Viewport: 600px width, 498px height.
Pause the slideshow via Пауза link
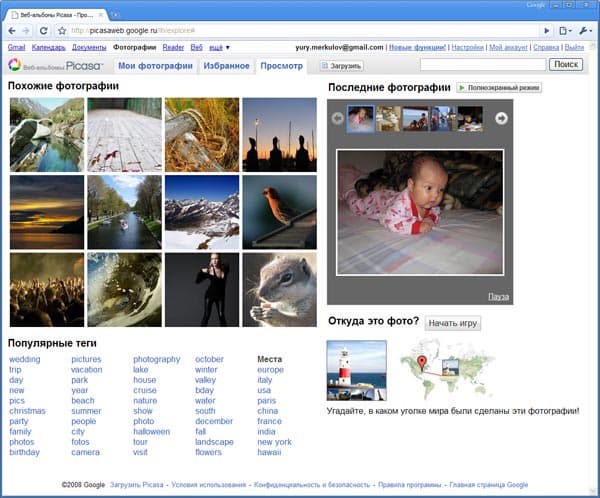[498, 297]
